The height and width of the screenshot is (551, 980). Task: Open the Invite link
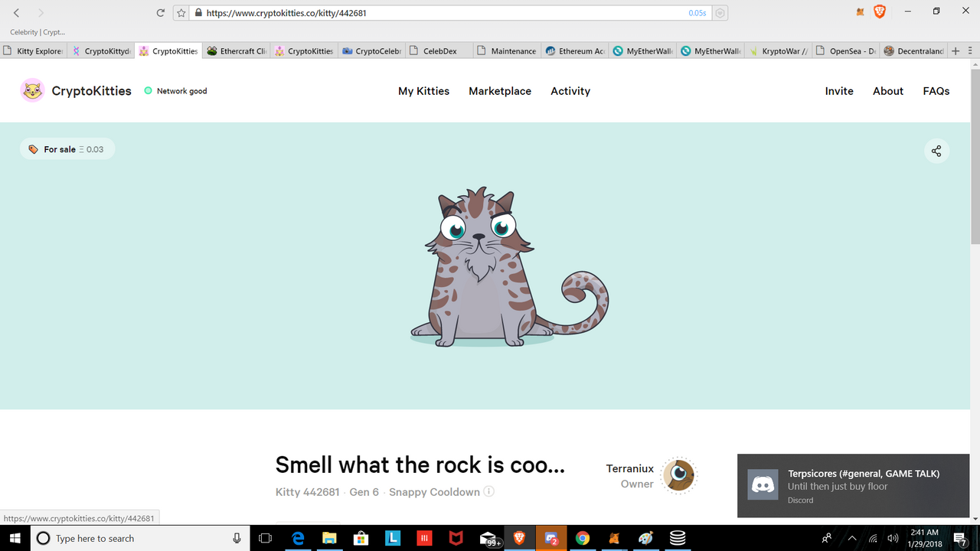(x=839, y=91)
